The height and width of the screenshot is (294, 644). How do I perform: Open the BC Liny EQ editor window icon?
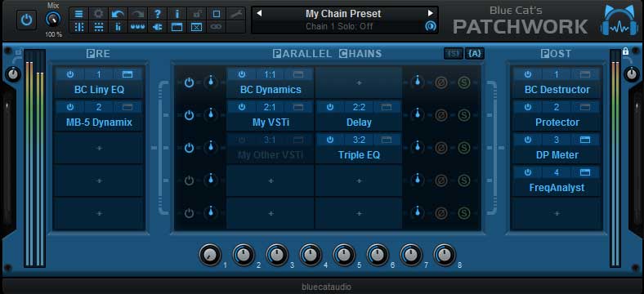click(x=127, y=74)
